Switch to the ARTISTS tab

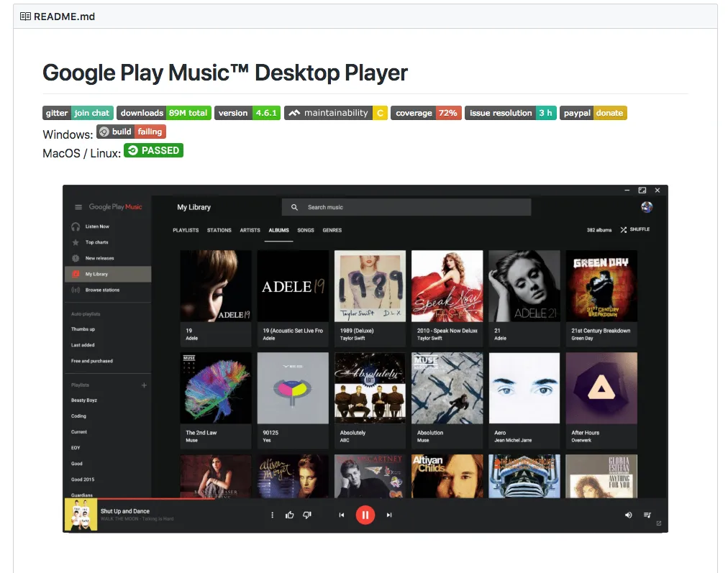[x=250, y=230]
